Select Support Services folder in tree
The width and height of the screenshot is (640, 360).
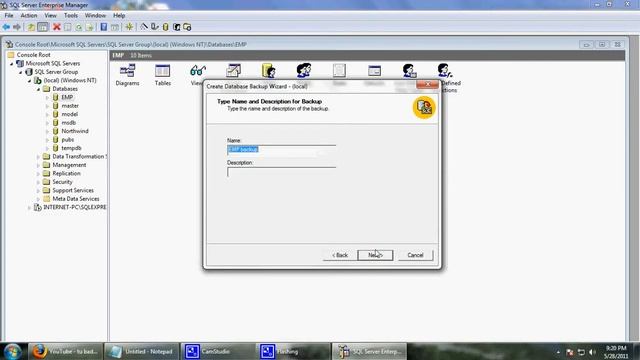[x=73, y=191]
